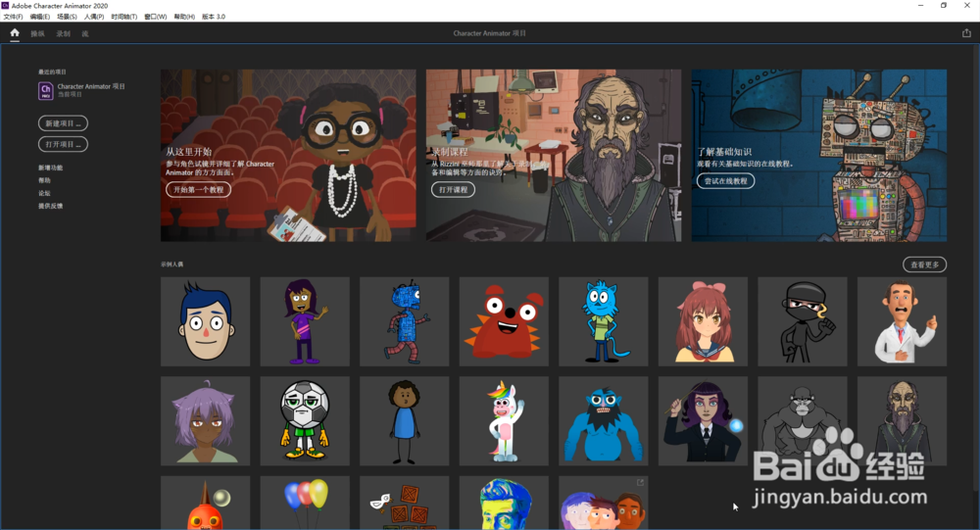
Task: Click the 查看更多 button
Action: click(924, 265)
